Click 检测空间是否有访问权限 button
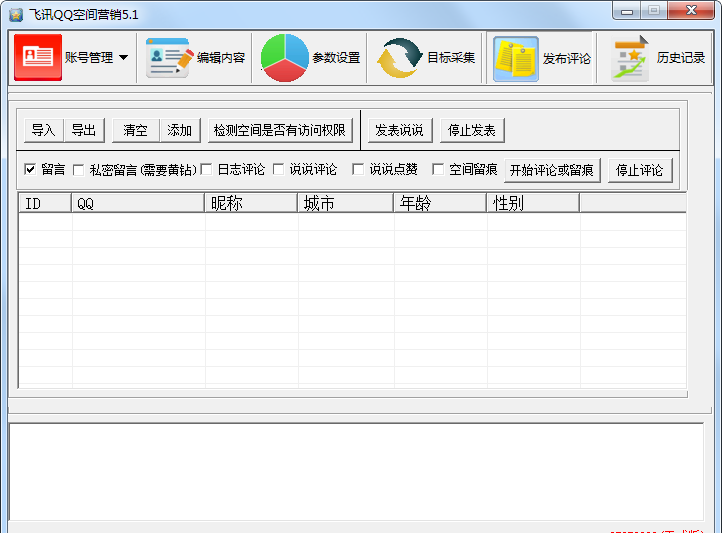This screenshot has width=722, height=556. coord(280,130)
